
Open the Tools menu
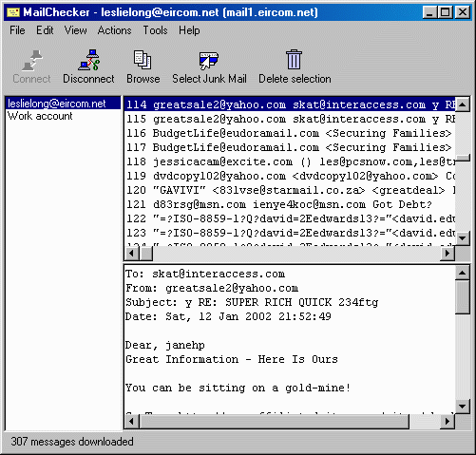point(155,30)
